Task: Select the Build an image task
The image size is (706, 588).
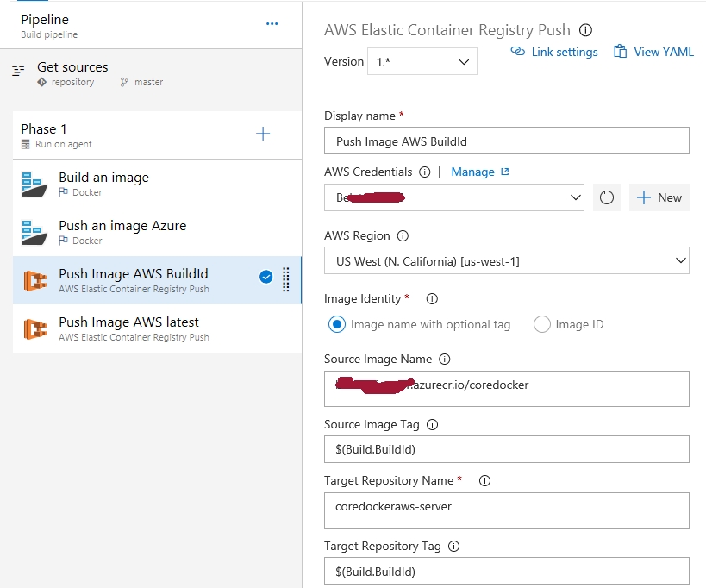Action: tap(157, 185)
